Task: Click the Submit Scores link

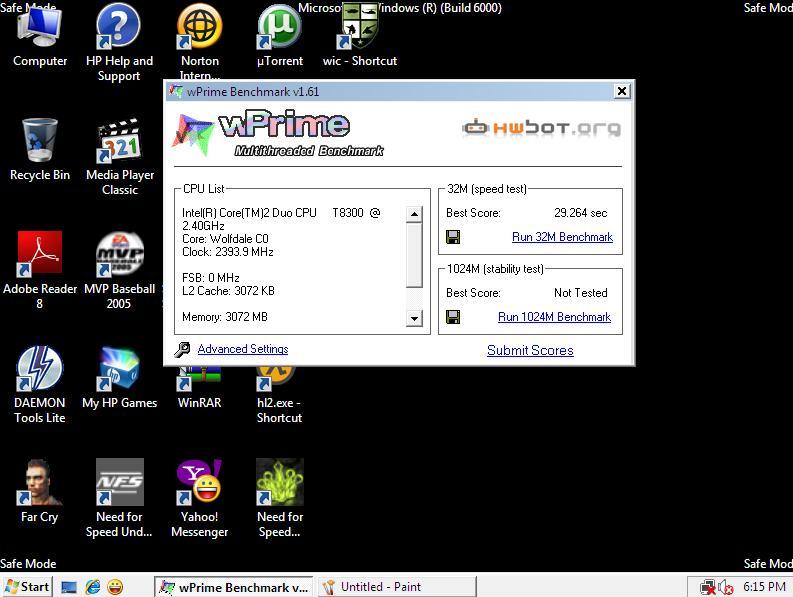Action: click(530, 350)
